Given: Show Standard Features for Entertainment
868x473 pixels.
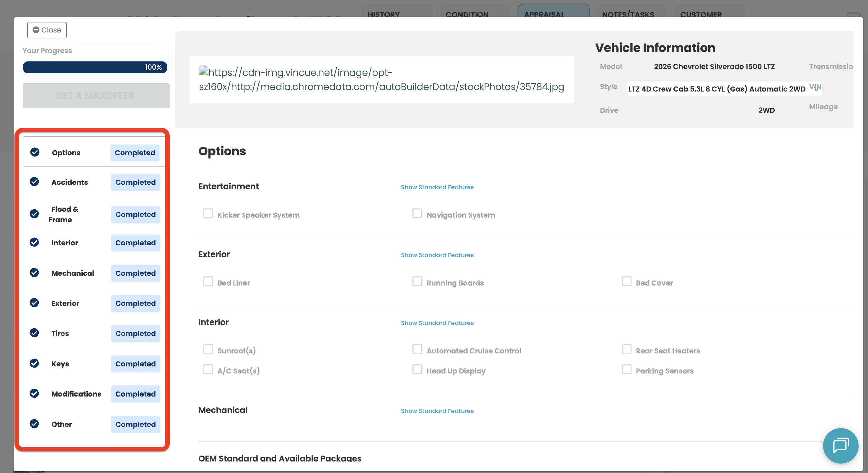Looking at the screenshot, I should click(437, 187).
